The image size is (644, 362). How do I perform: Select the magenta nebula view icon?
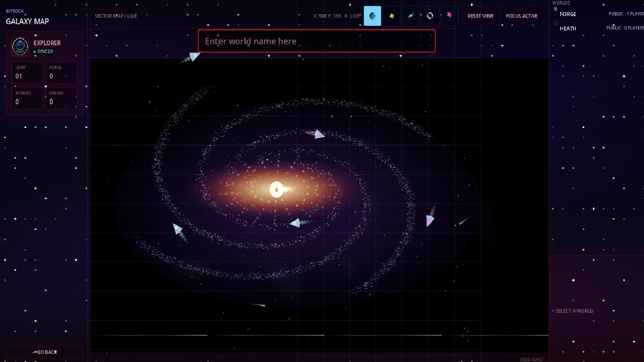pyautogui.click(x=449, y=16)
